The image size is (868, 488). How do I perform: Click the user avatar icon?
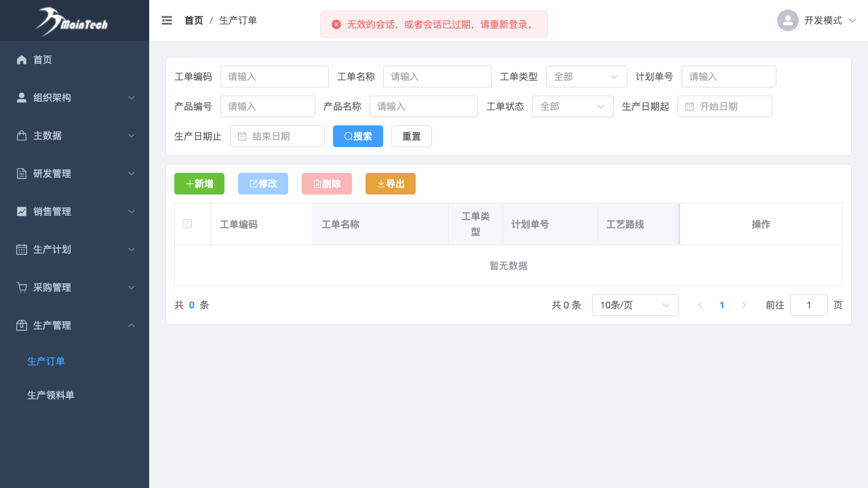[x=787, y=20]
